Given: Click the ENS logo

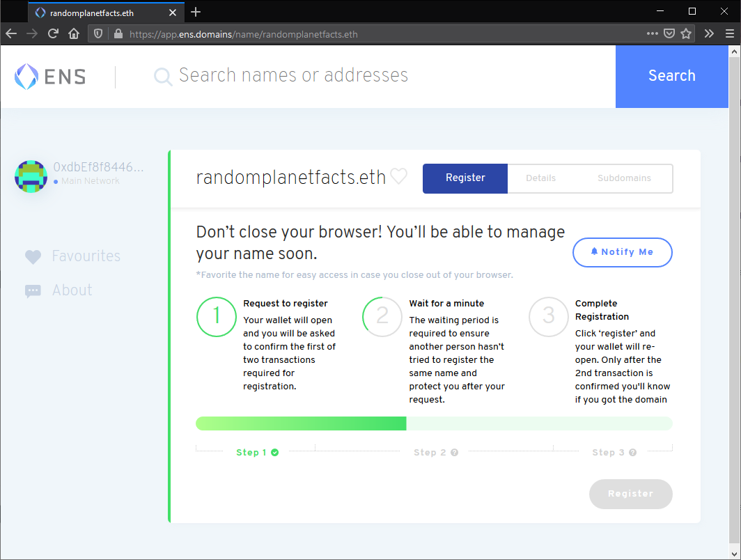Looking at the screenshot, I should 49,76.
